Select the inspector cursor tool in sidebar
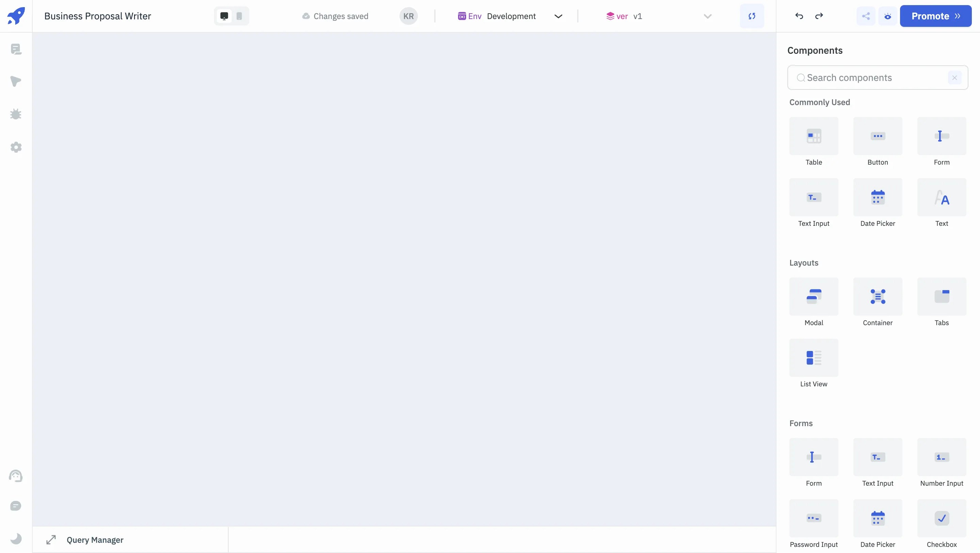This screenshot has width=980, height=553. pyautogui.click(x=16, y=81)
